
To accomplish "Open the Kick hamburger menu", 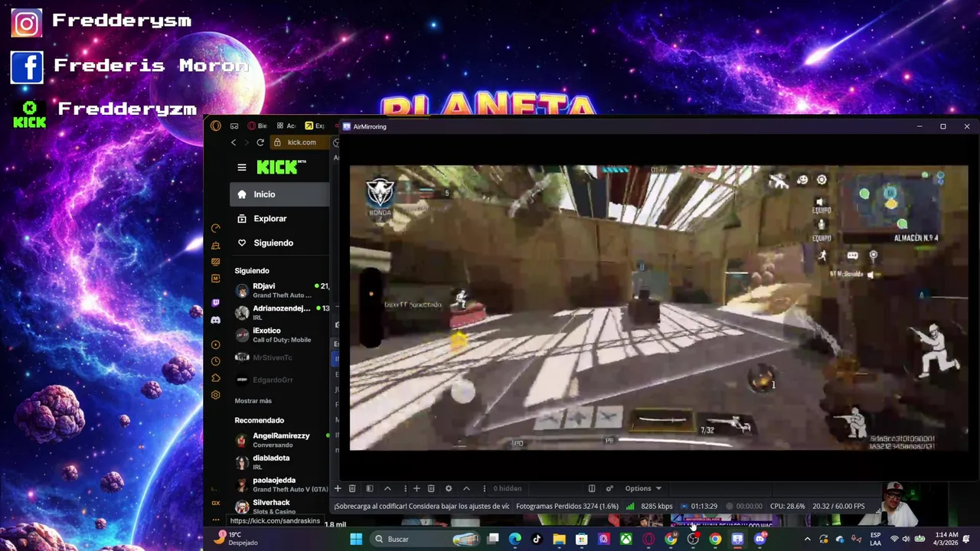I will (242, 168).
